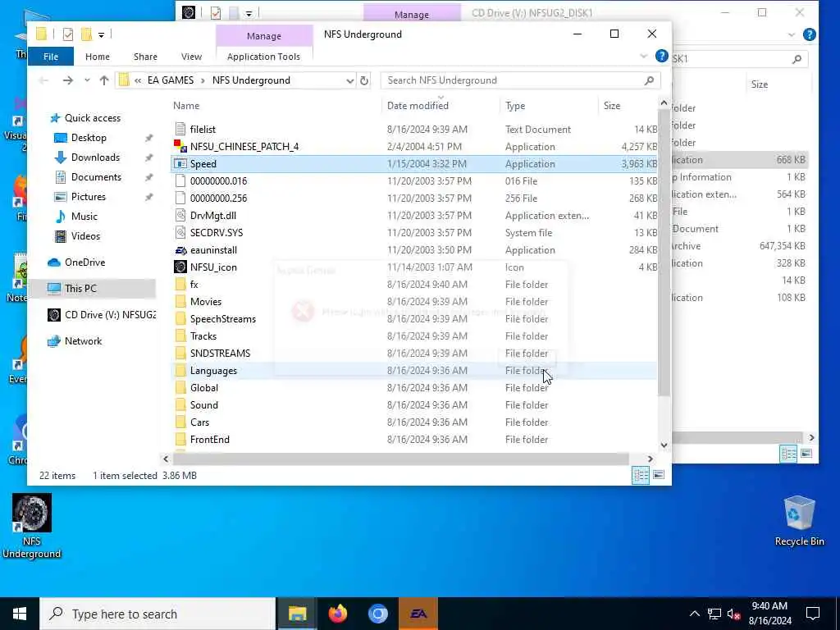Sort by Date modified column header
Screen dimensions: 840x630
pos(418,106)
